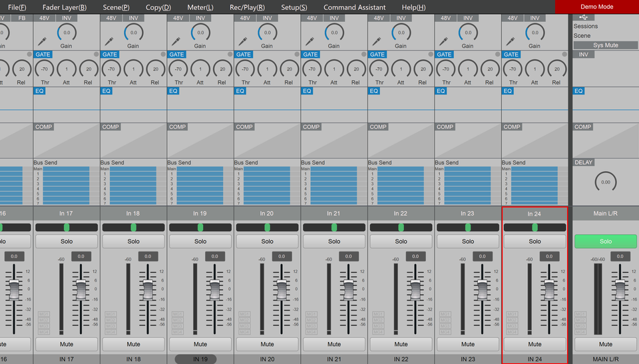Screen dimensions: 639x364
Task: Mute channel In 22
Action: [x=401, y=344]
